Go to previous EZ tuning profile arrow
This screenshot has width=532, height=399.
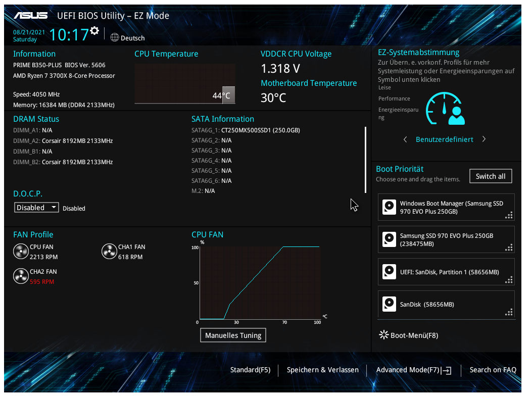point(405,139)
